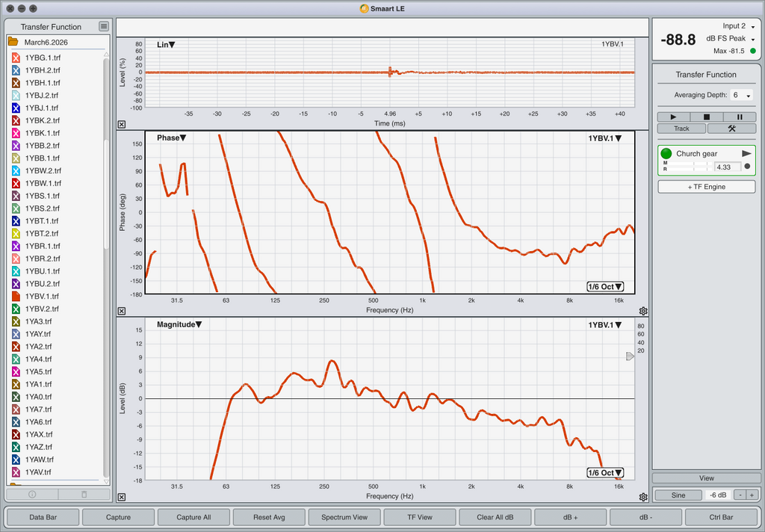Viewport: 765px width, 532px height.
Task: Click the trash icon below the file list
Action: point(84,494)
